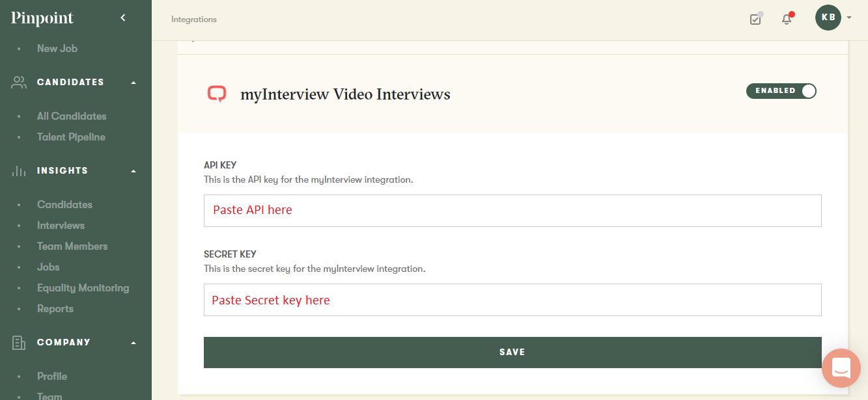Focus the API Key input field

512,211
